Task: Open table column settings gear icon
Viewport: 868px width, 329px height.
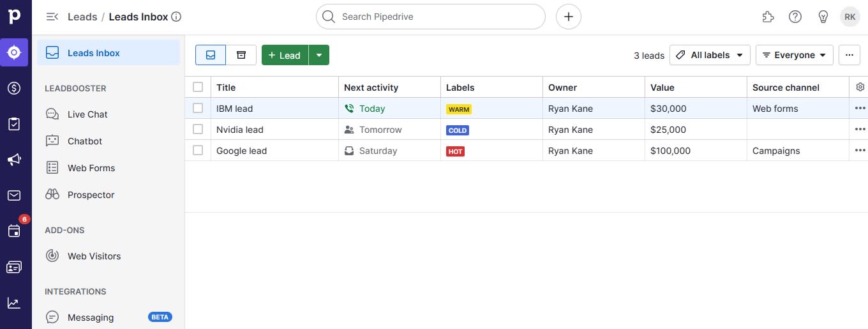Action: coord(860,87)
